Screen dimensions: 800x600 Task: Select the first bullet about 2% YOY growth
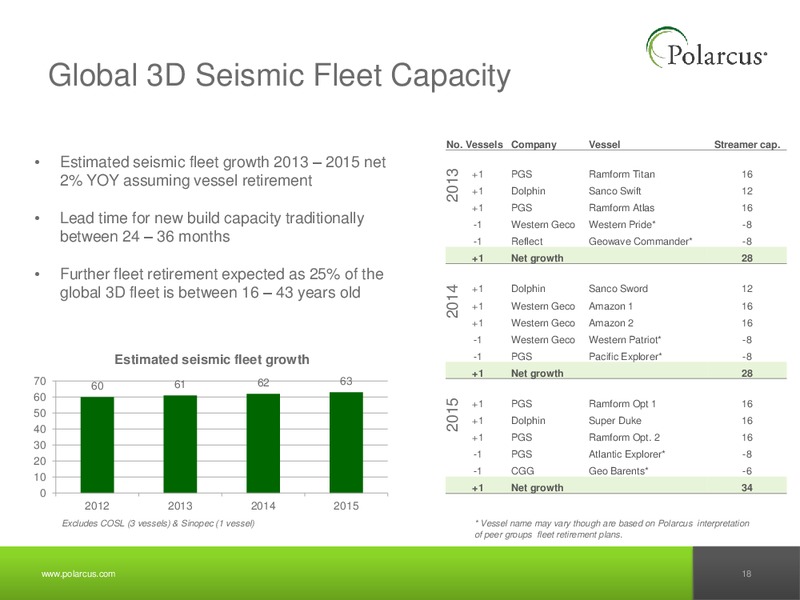(x=223, y=171)
